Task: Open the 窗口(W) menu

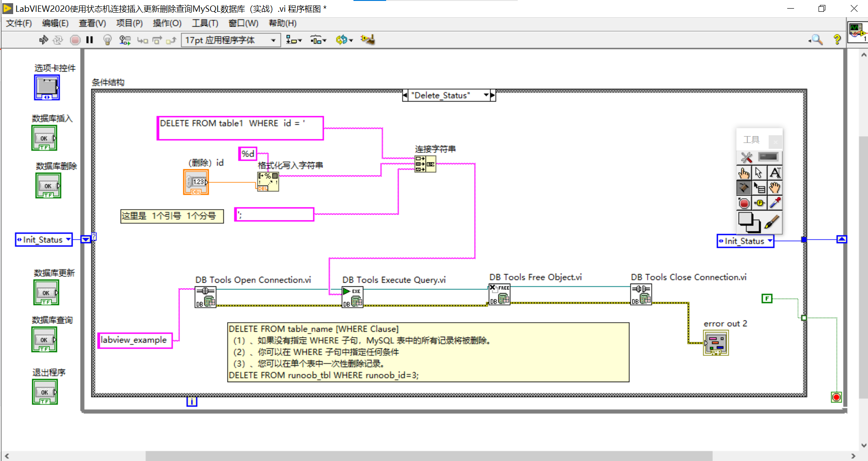Action: (243, 23)
